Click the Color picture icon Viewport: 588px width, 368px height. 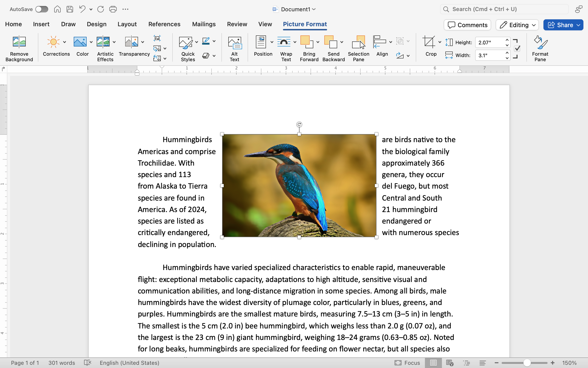[x=80, y=42]
